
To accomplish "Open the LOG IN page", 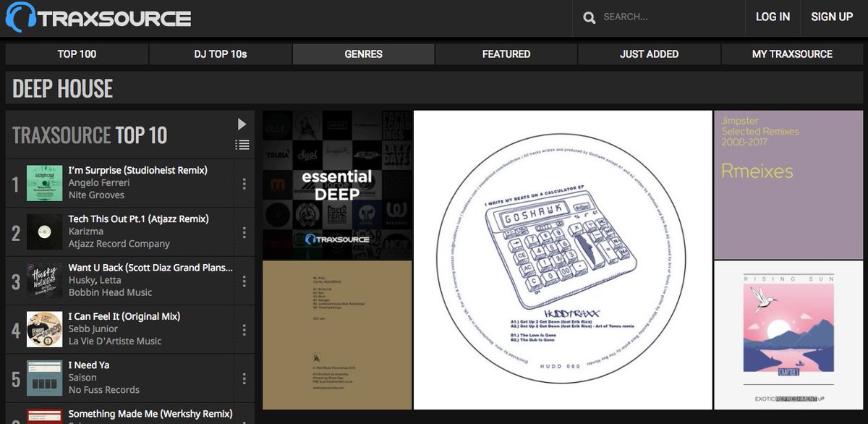I will [773, 17].
